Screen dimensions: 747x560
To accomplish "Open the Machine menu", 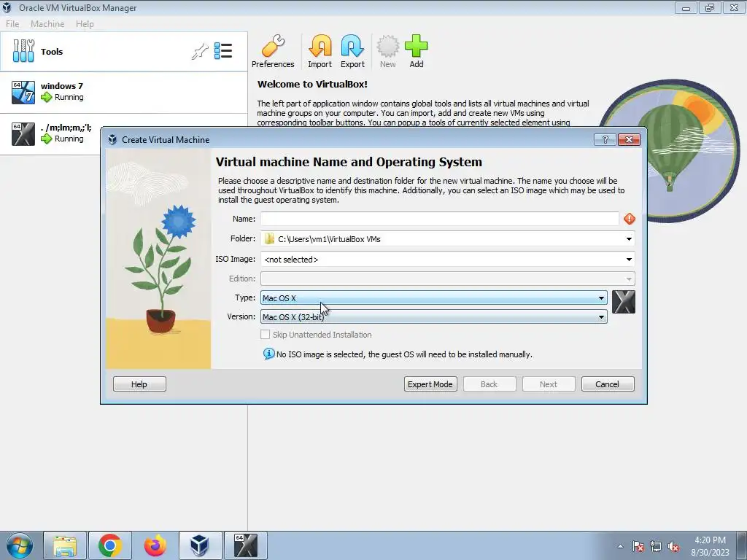I will 47,24.
